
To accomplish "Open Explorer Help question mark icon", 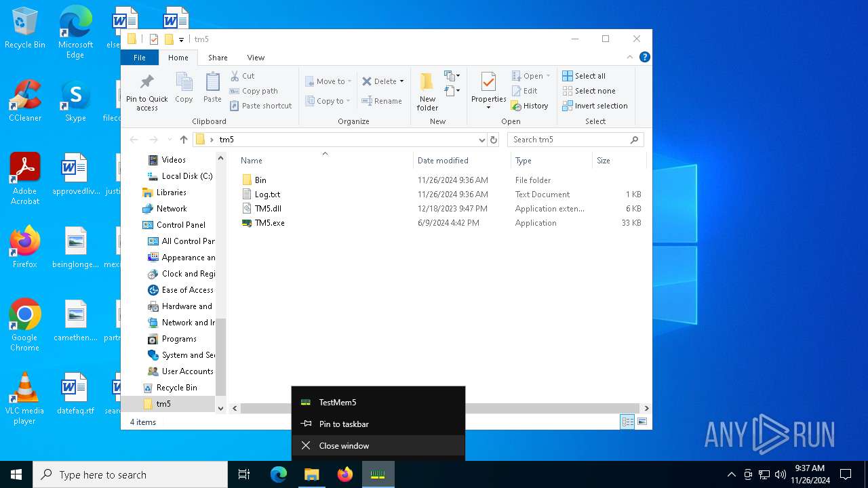I will 645,58.
